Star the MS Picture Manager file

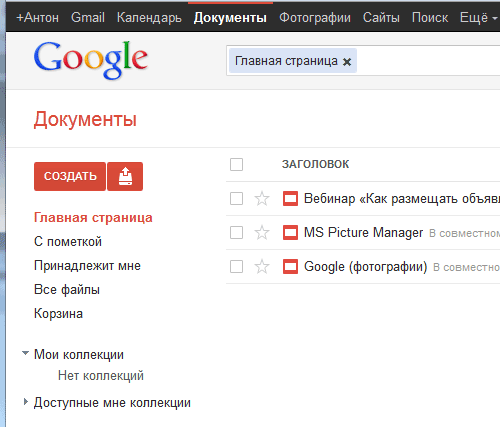[262, 233]
